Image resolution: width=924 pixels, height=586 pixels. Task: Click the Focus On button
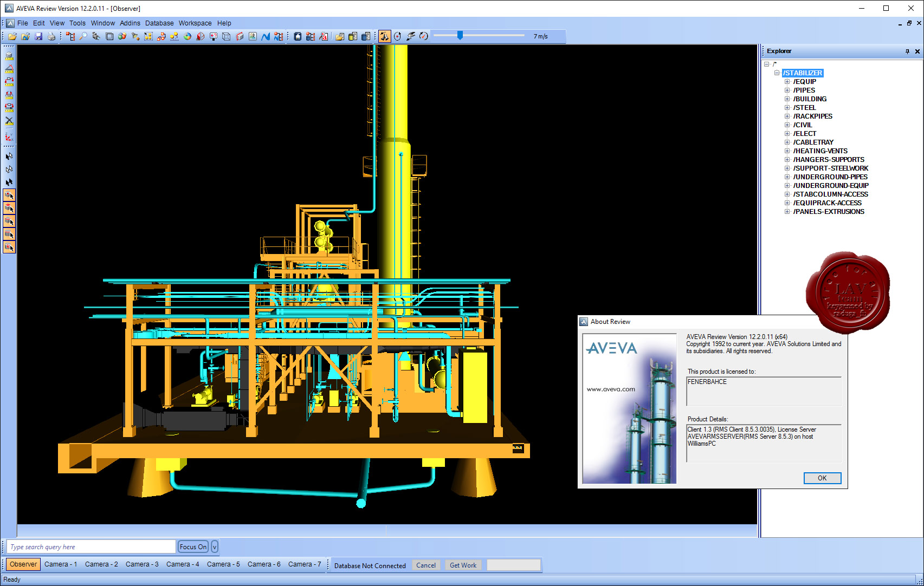click(x=193, y=547)
